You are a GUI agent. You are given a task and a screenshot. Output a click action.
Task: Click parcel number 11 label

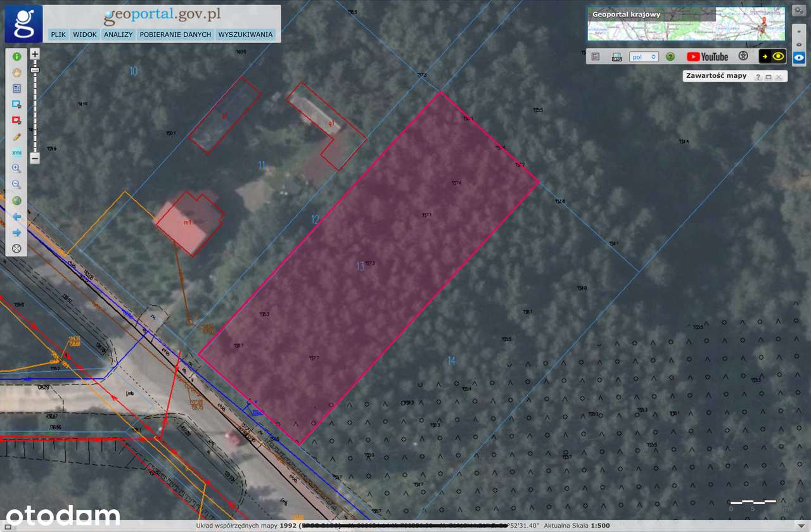coord(262,165)
